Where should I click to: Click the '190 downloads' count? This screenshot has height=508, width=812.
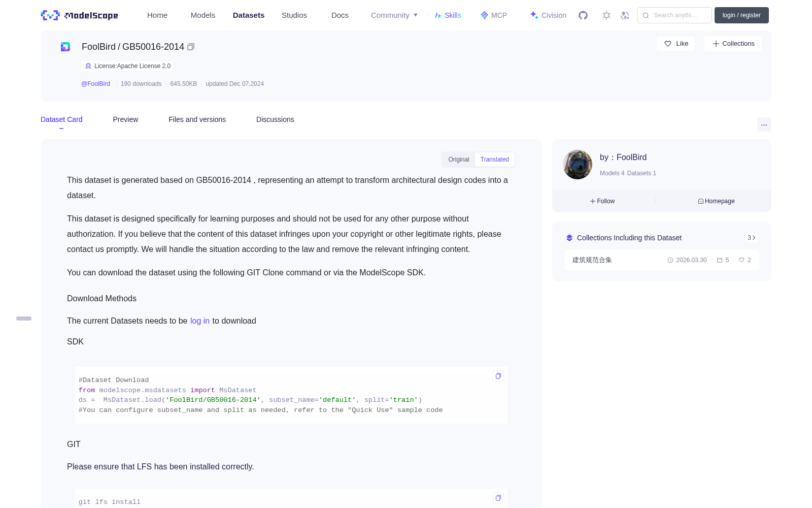[141, 84]
